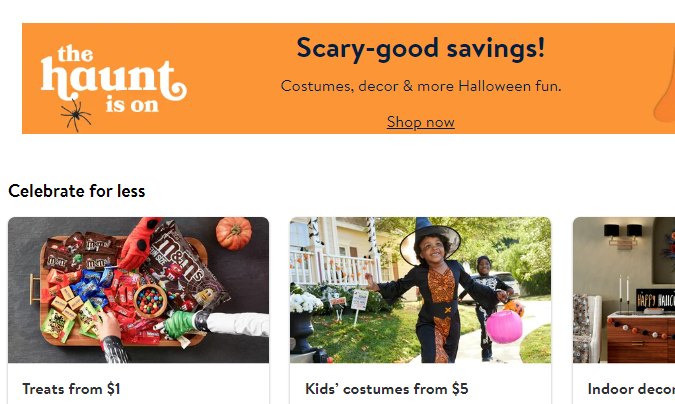675x404 pixels.
Task: Open the Kids' costumes photo
Action: (420, 290)
